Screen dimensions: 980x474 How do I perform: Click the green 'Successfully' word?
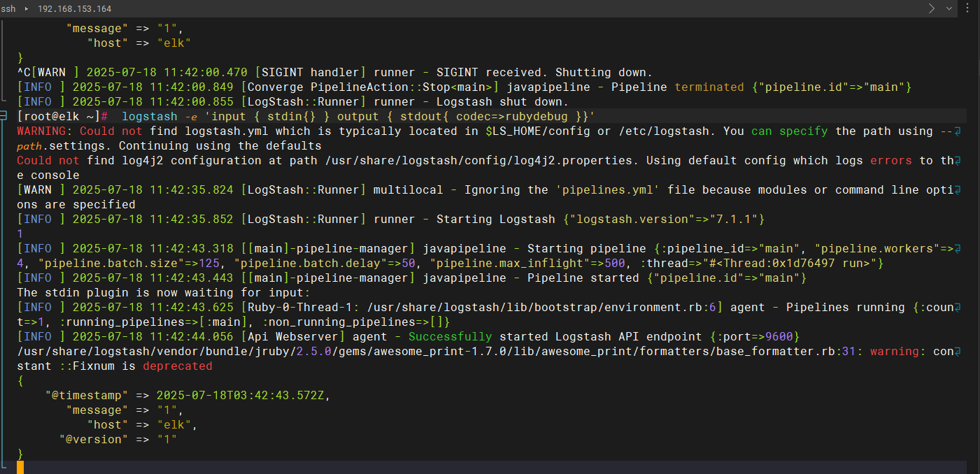tap(450, 337)
